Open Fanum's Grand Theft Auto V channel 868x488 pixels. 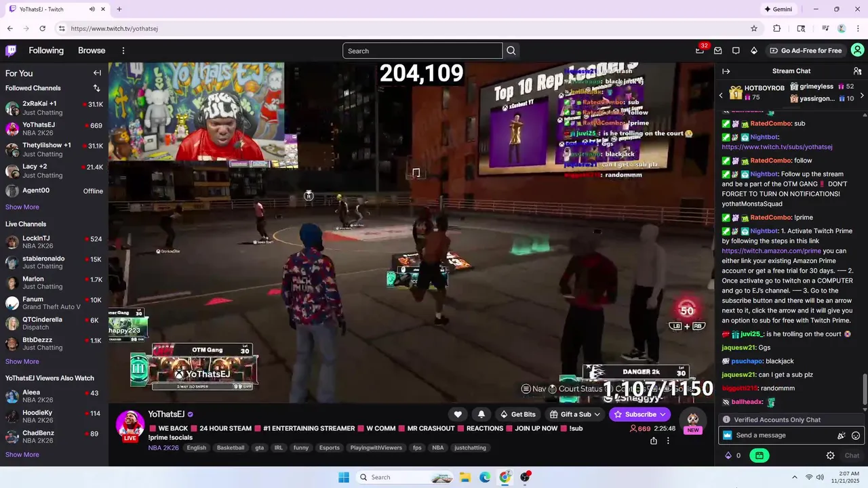54,303
